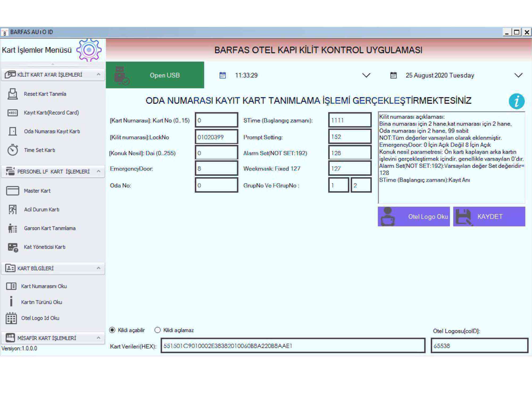
Task: Choose Oda Numarası Kayıt Kartı menu item
Action: click(52, 131)
